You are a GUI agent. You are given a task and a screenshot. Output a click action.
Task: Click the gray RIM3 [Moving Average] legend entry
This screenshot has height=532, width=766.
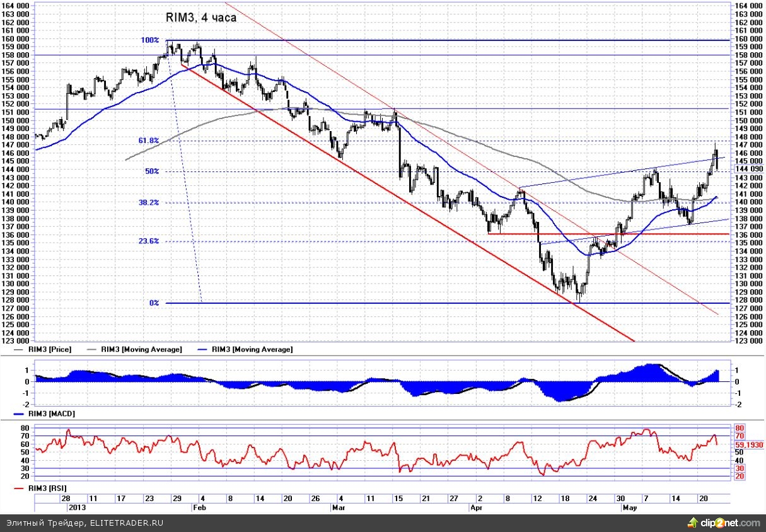click(x=134, y=349)
